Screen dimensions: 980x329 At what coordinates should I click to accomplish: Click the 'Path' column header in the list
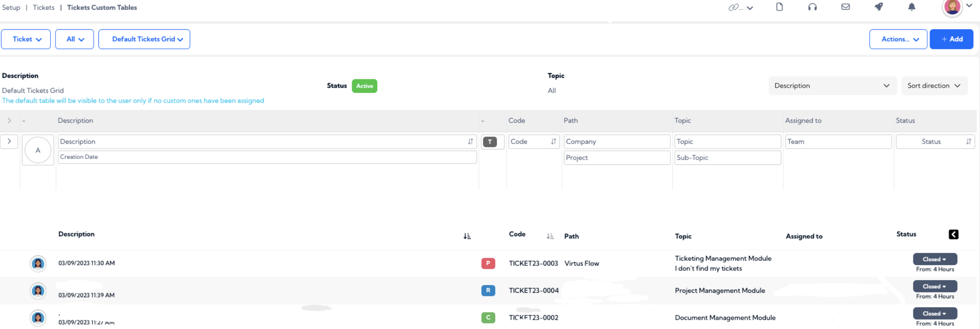point(571,236)
